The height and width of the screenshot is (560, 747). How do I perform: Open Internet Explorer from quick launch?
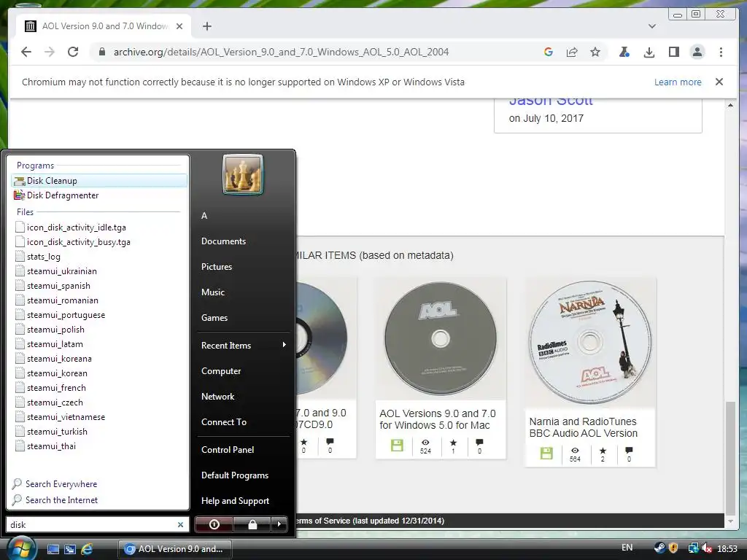87,549
